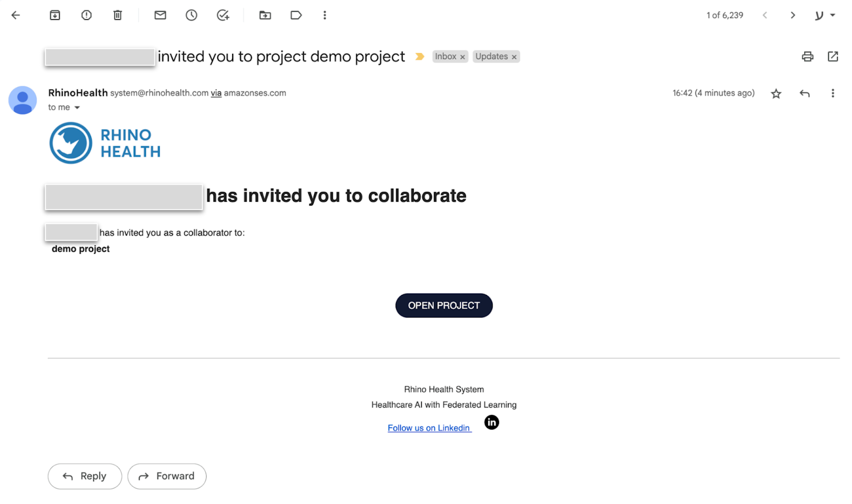Follow us on Linkedin link
Viewport: 852px width, 504px height.
click(x=429, y=428)
